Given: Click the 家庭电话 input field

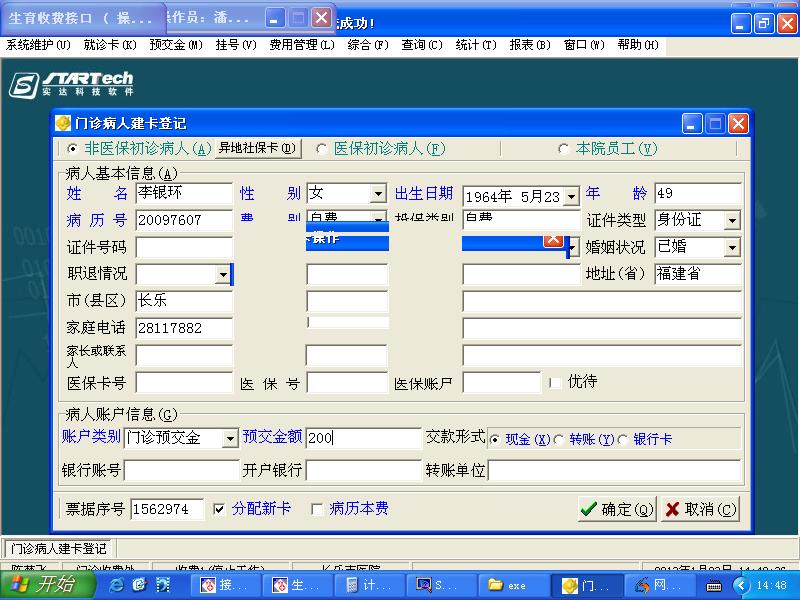Looking at the screenshot, I should pyautogui.click(x=184, y=328).
